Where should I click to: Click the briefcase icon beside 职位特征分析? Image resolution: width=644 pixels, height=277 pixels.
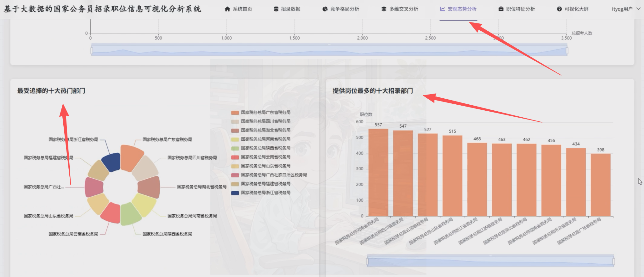click(x=501, y=9)
